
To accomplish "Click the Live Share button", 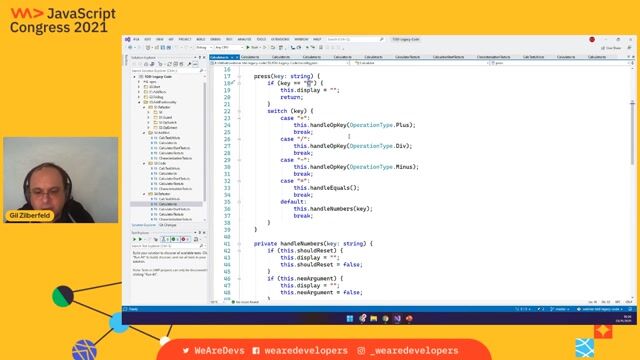I will 611,48.
